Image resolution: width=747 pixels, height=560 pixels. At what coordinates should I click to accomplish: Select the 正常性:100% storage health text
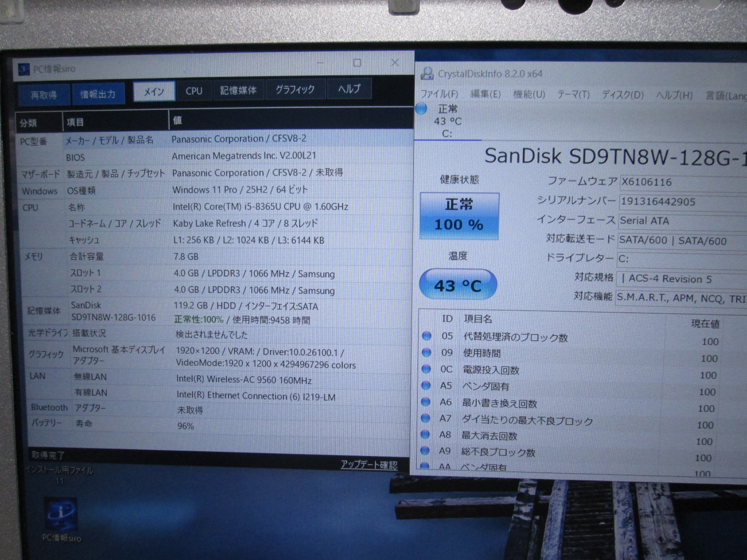[x=198, y=320]
